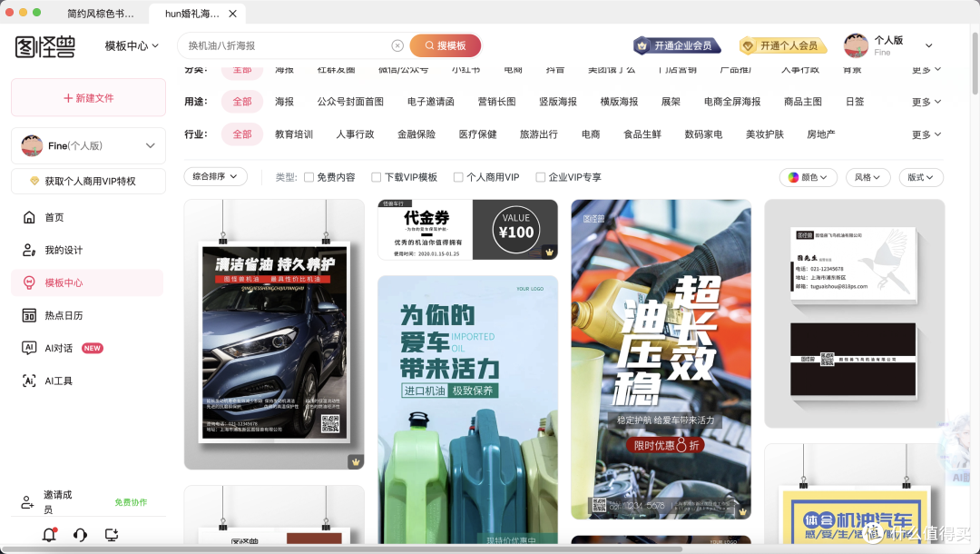980x554 pixels.
Task: Expand 更多 in 行业 row
Action: point(926,134)
